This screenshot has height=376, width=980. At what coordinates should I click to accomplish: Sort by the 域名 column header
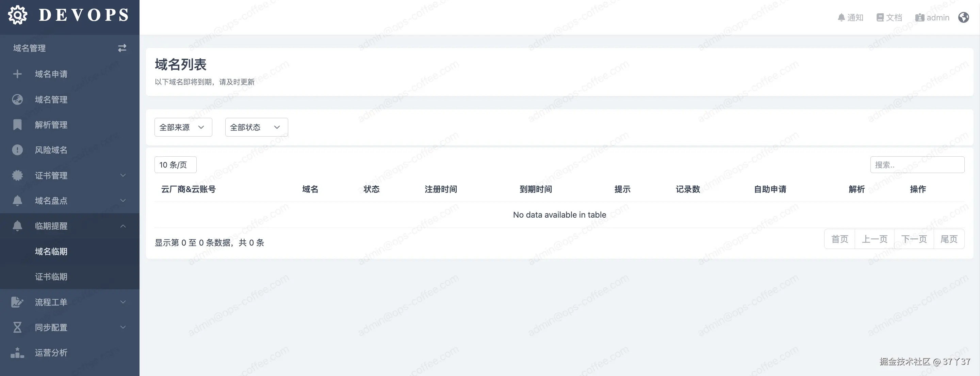click(x=310, y=189)
